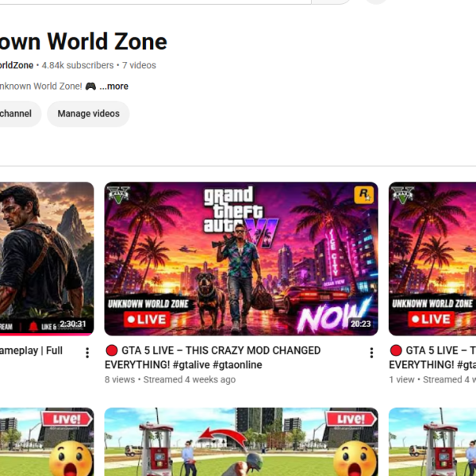476x476 pixels.
Task: Click the '4.84k subscribers' text
Action: click(x=78, y=65)
